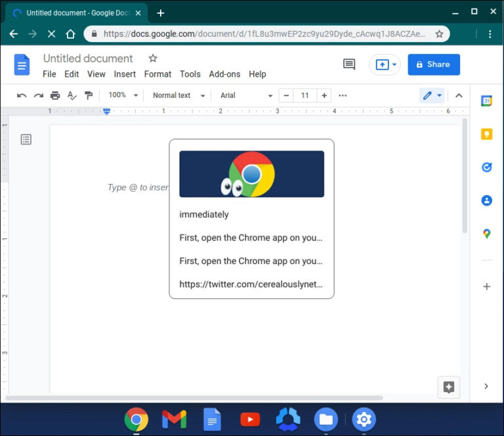The image size is (504, 436).
Task: Open Chrome three-dot menu
Action: [x=490, y=33]
